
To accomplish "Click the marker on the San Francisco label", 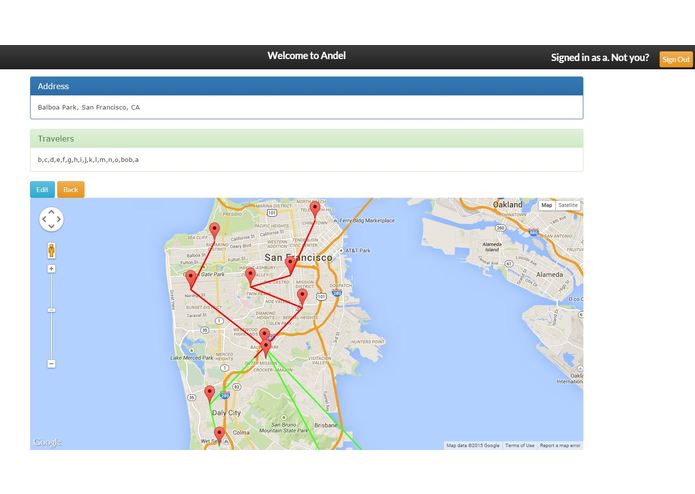I will [x=291, y=265].
